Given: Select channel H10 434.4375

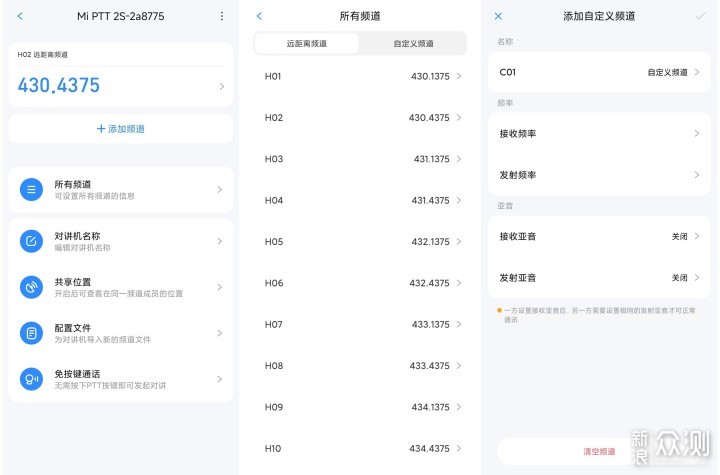Looking at the screenshot, I should pos(360,448).
